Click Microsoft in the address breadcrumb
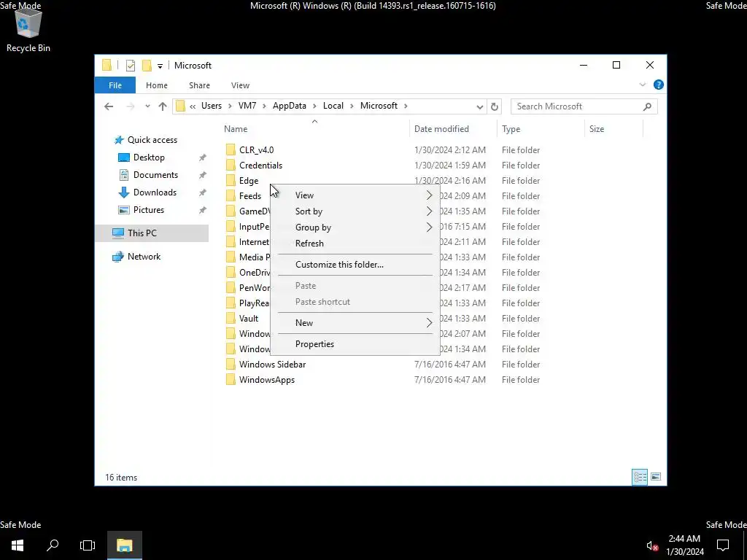The image size is (747, 560). 379,106
